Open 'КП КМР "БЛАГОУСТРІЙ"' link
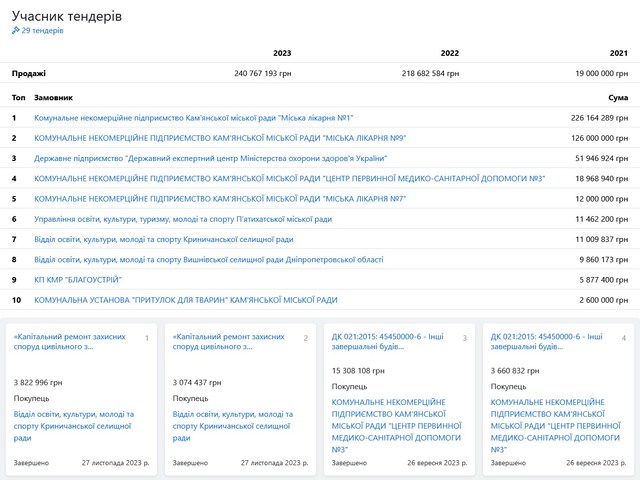640x480 pixels. click(78, 280)
